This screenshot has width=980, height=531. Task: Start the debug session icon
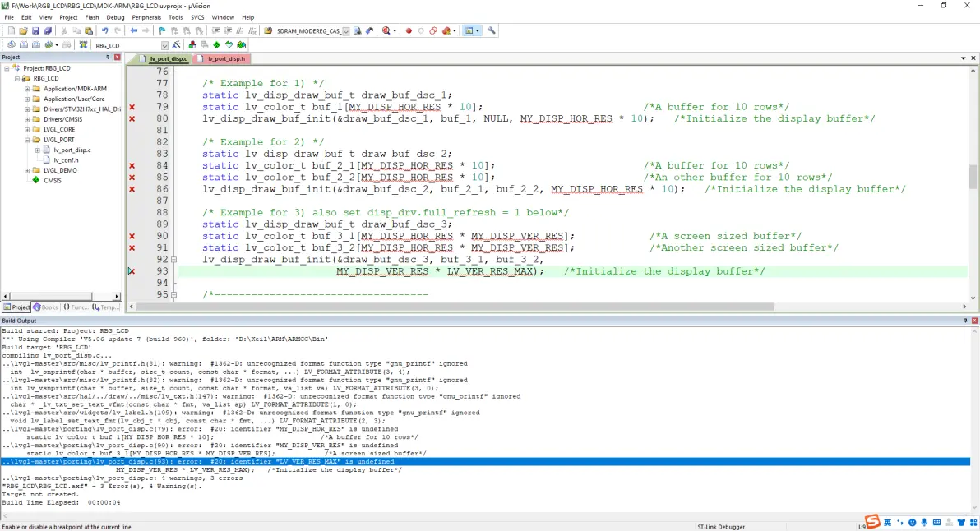click(x=386, y=31)
